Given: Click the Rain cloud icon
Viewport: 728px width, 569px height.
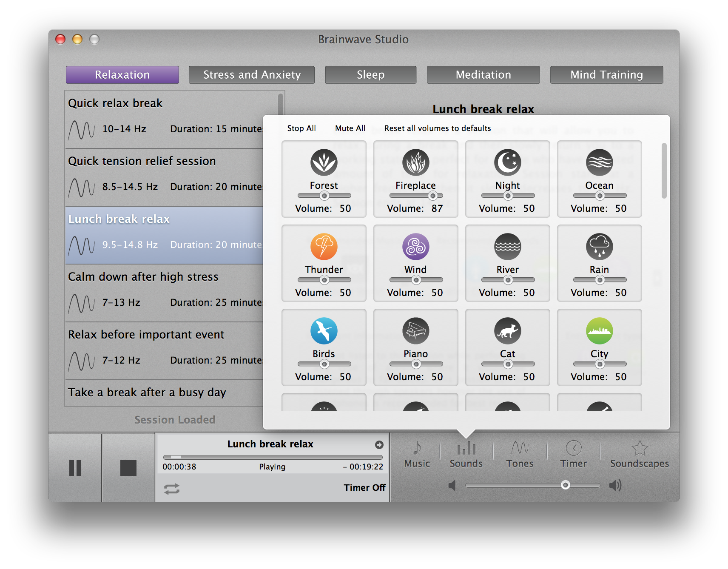Looking at the screenshot, I should (x=599, y=247).
